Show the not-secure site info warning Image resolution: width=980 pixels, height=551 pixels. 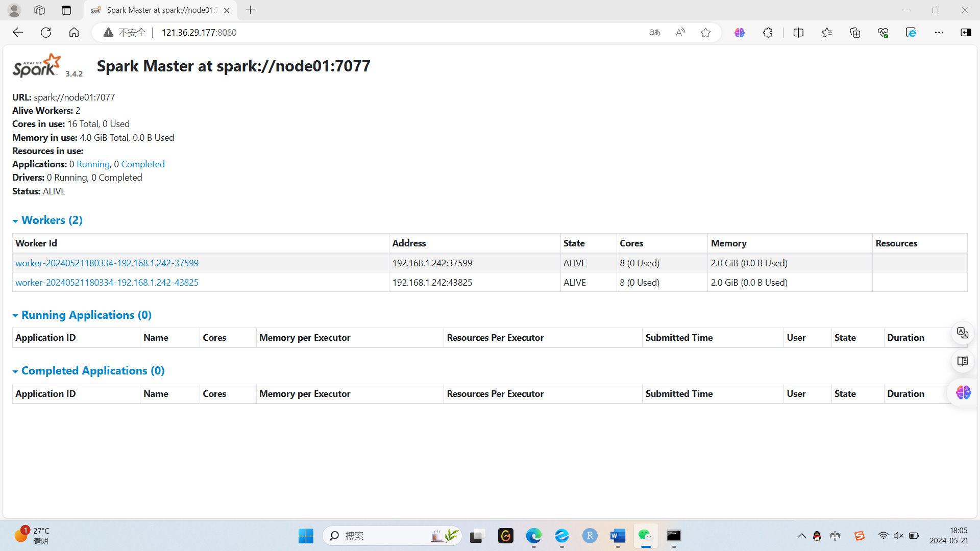[125, 33]
